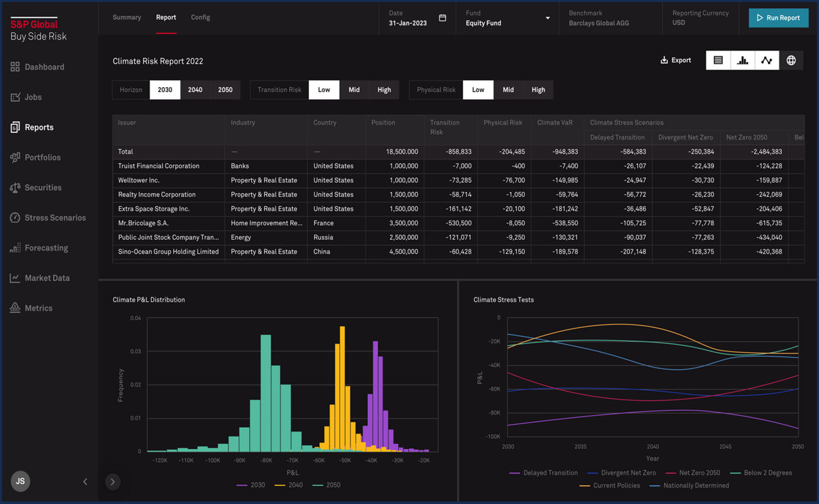This screenshot has width=819, height=504.
Task: Open the Forecasting bars icon
Action: coord(15,248)
